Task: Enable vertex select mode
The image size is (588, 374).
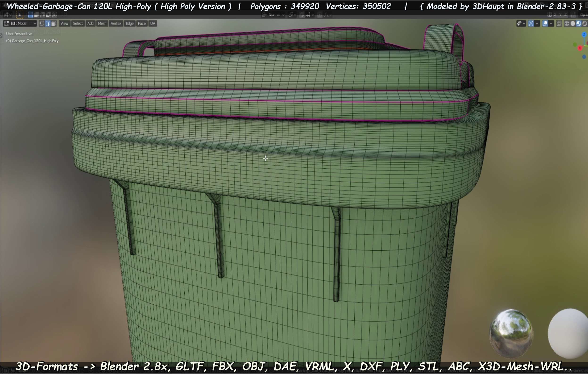Action: pyautogui.click(x=42, y=23)
